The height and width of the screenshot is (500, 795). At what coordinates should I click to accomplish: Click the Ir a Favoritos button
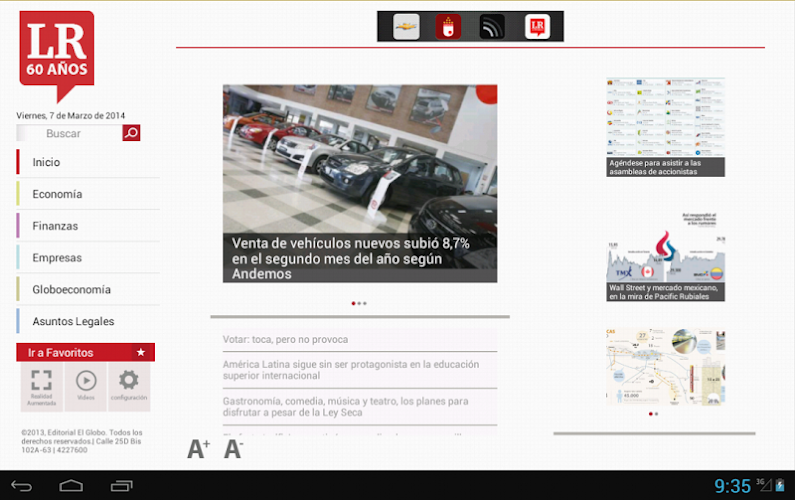tap(85, 352)
